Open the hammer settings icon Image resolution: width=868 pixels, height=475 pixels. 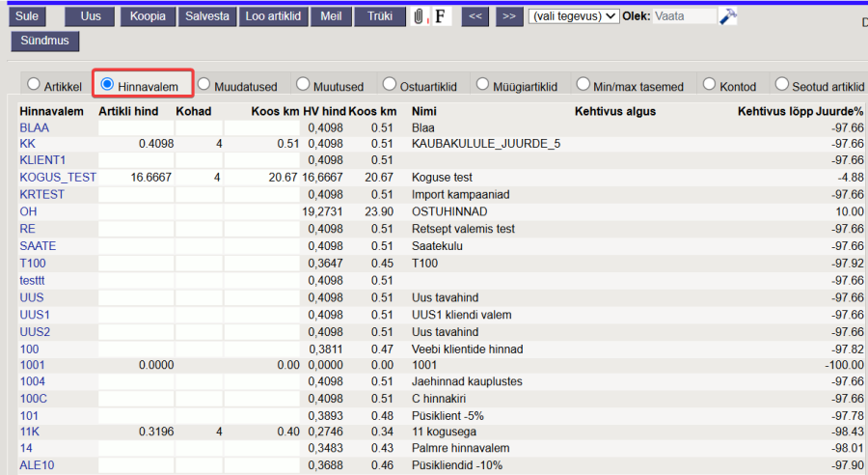pos(728,16)
